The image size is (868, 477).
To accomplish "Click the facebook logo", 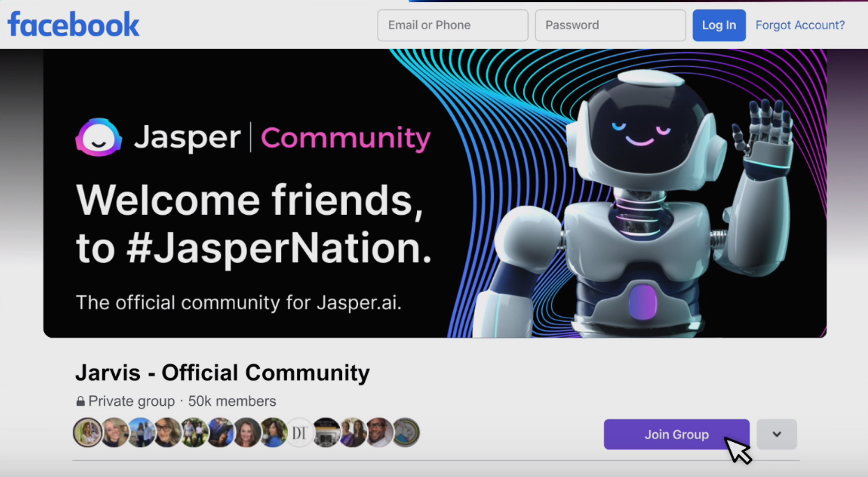I will 73,24.
